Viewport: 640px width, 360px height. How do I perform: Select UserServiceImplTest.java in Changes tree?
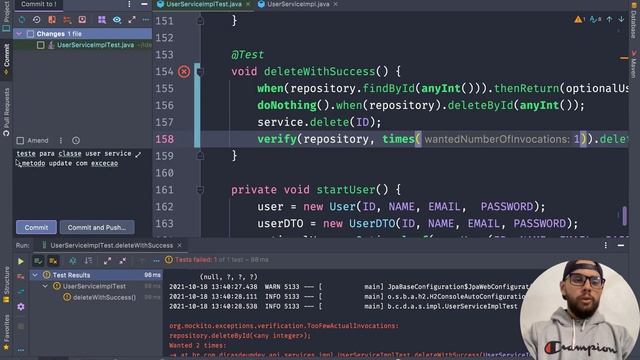point(96,45)
